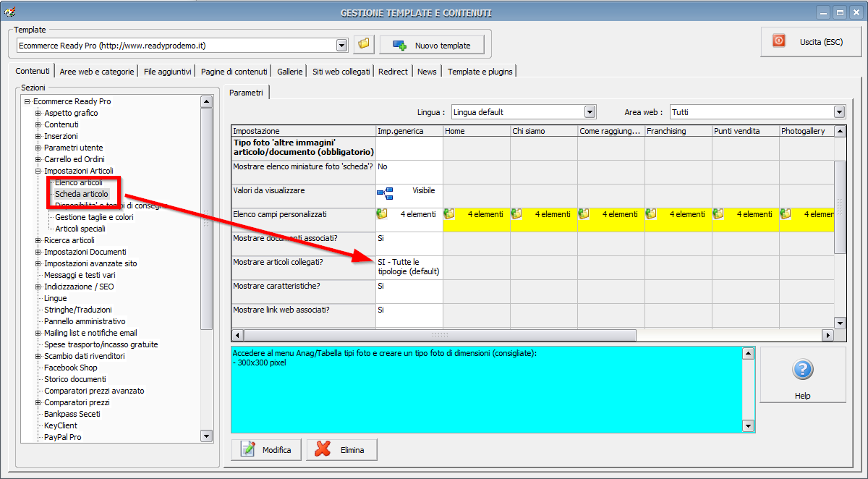Screen dimensions: 868x479
Task: Open the Help button with question mark
Action: click(802, 375)
